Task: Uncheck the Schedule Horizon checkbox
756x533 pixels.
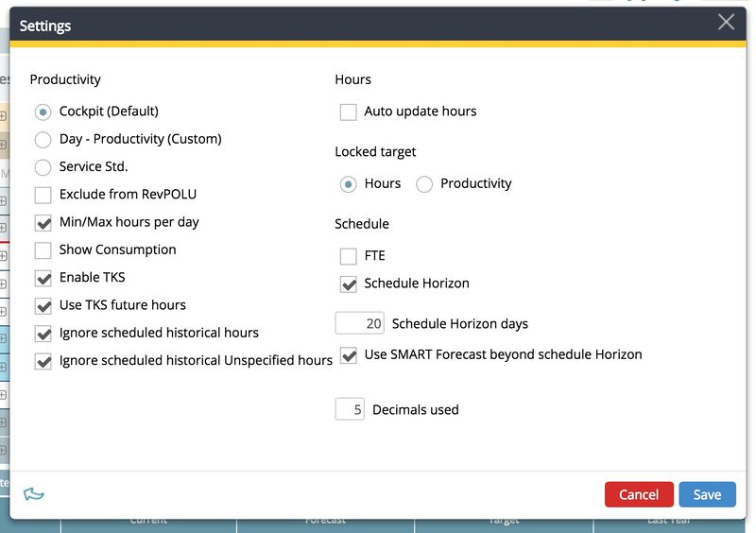Action: (349, 284)
